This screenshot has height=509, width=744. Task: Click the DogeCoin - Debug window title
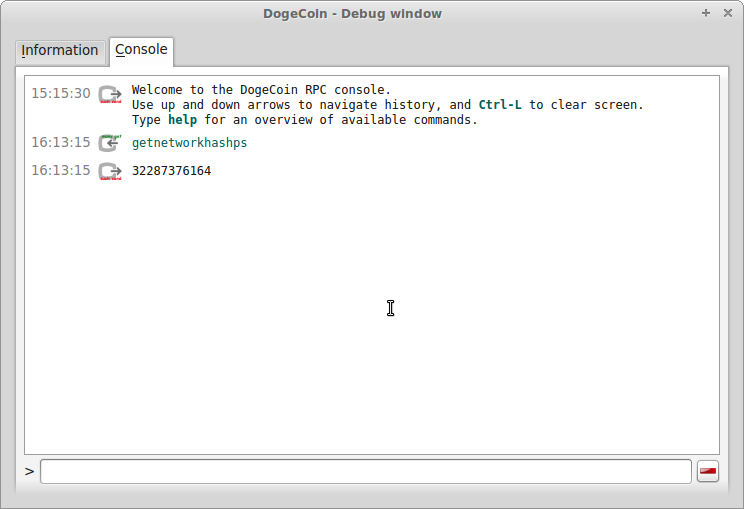(353, 14)
